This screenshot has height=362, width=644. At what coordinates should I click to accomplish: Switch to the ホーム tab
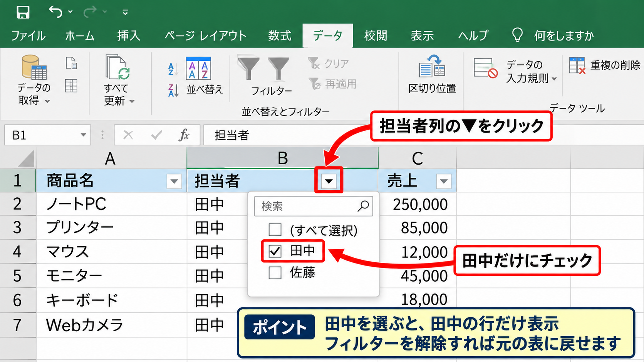[80, 36]
